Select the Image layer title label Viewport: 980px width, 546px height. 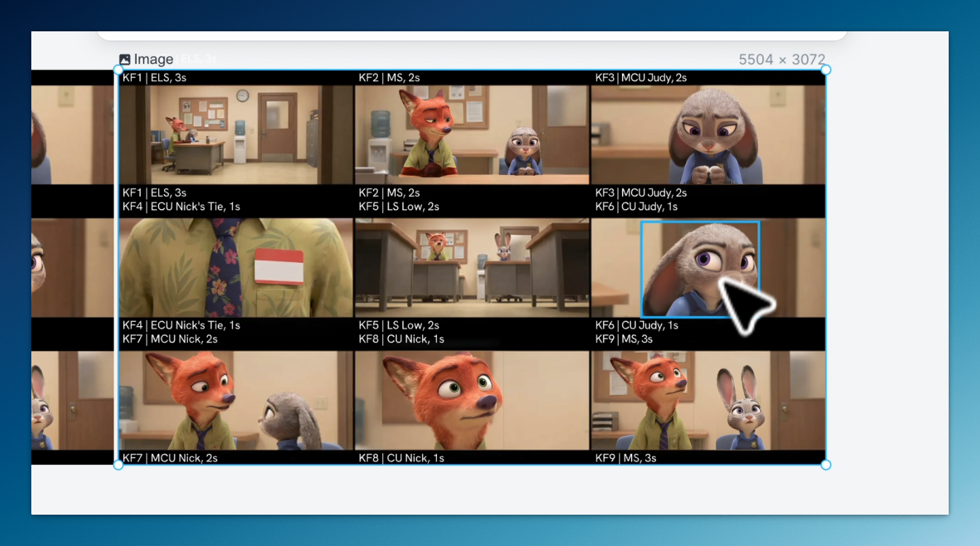(x=153, y=60)
